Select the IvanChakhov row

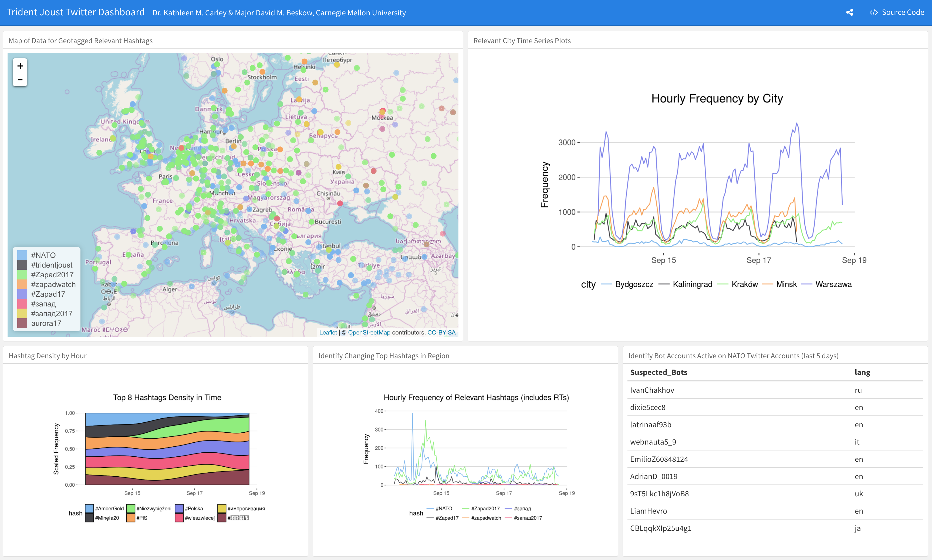[775, 390]
